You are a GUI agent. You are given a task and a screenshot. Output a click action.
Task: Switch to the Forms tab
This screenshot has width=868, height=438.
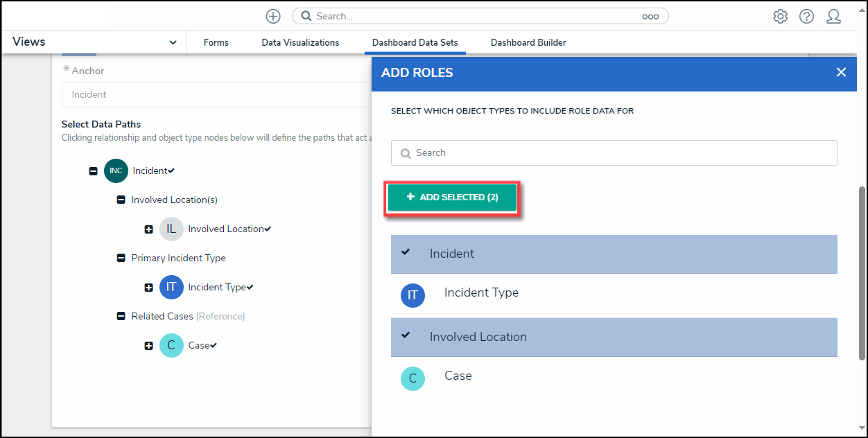coord(216,42)
